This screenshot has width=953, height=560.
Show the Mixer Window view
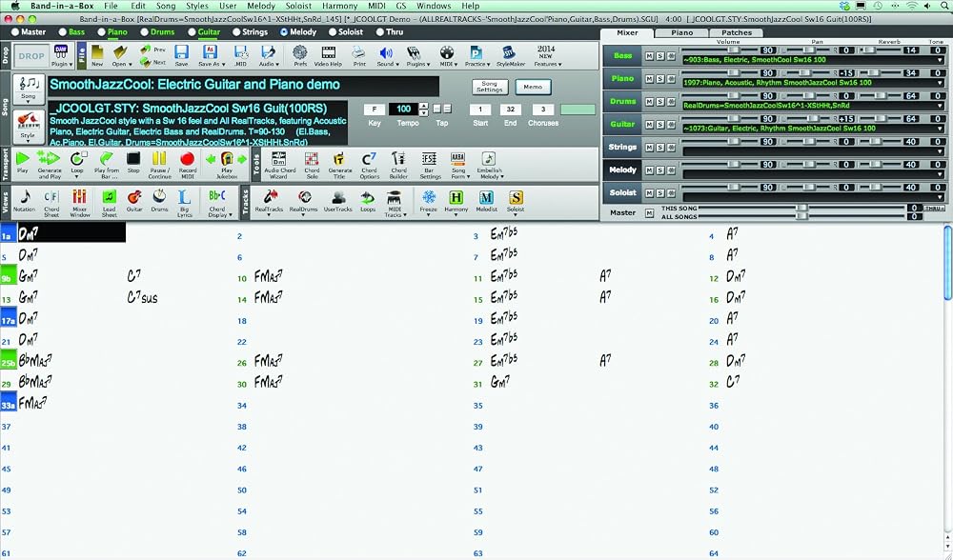[x=80, y=203]
